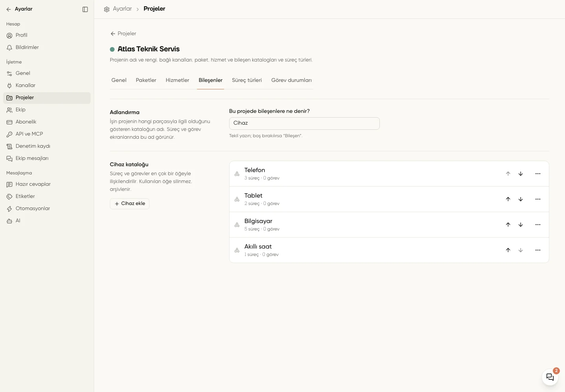Switch to the Paketler tab
Screen dimensions: 565x392
(x=146, y=80)
